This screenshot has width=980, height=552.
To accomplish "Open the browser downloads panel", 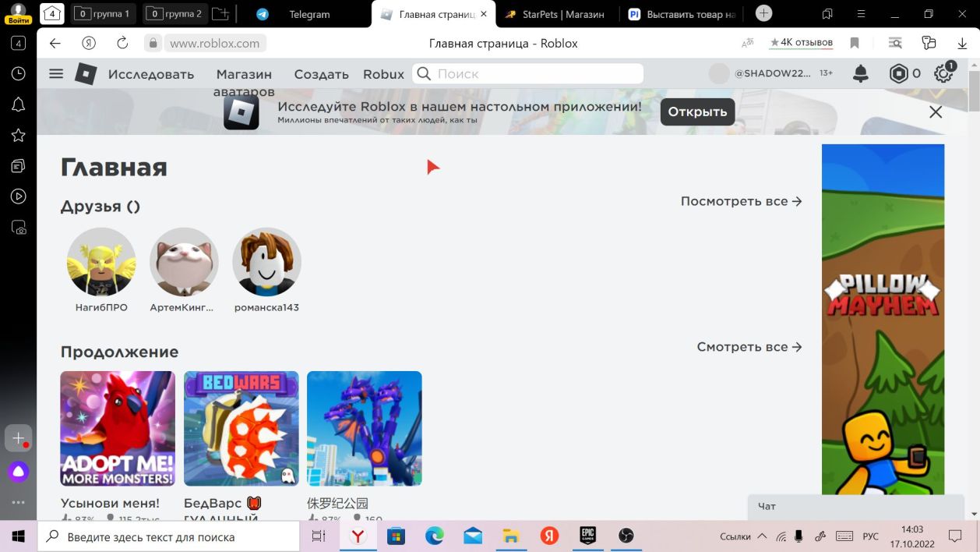I will (x=963, y=44).
